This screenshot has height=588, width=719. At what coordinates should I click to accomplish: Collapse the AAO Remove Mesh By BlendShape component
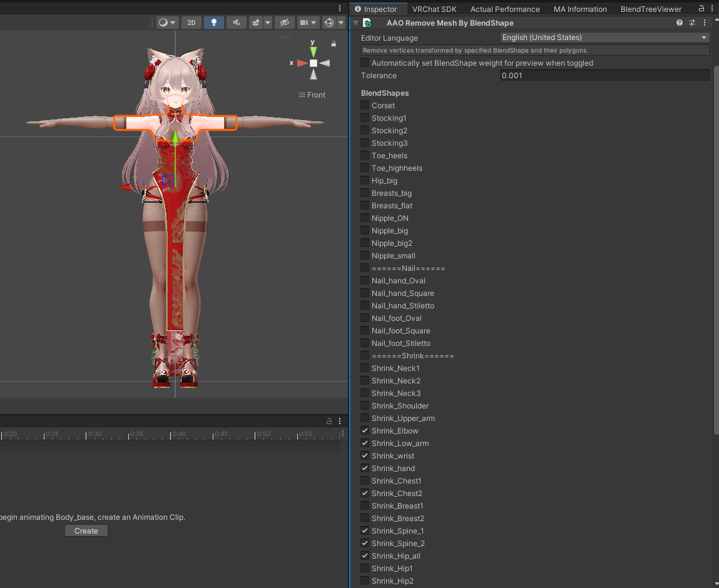[356, 23]
